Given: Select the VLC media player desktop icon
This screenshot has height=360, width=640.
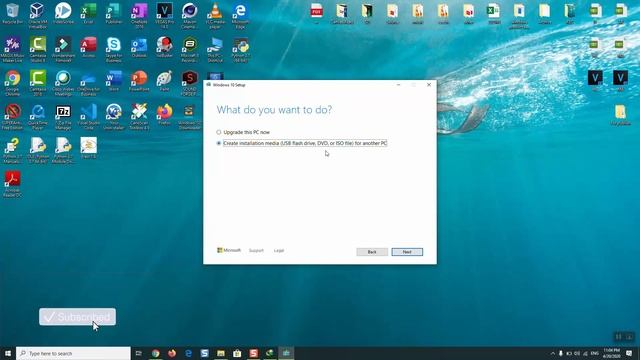Looking at the screenshot, I should 215,16.
